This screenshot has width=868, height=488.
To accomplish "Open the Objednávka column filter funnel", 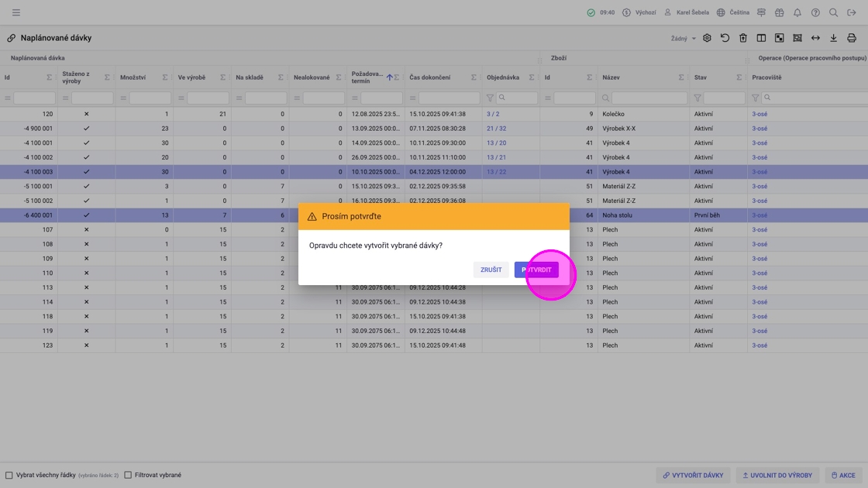I will pos(490,98).
